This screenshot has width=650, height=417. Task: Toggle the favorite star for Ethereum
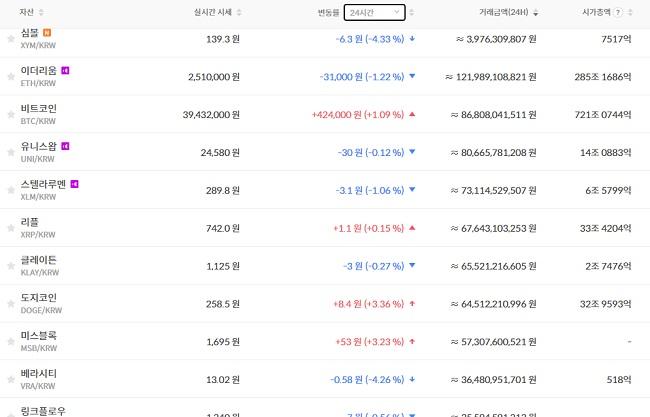(11, 76)
